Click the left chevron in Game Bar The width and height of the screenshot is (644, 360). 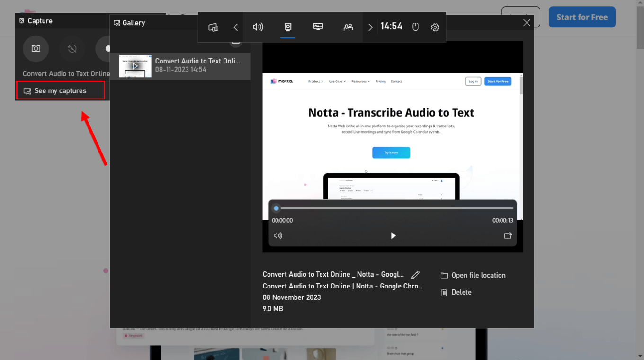(235, 27)
